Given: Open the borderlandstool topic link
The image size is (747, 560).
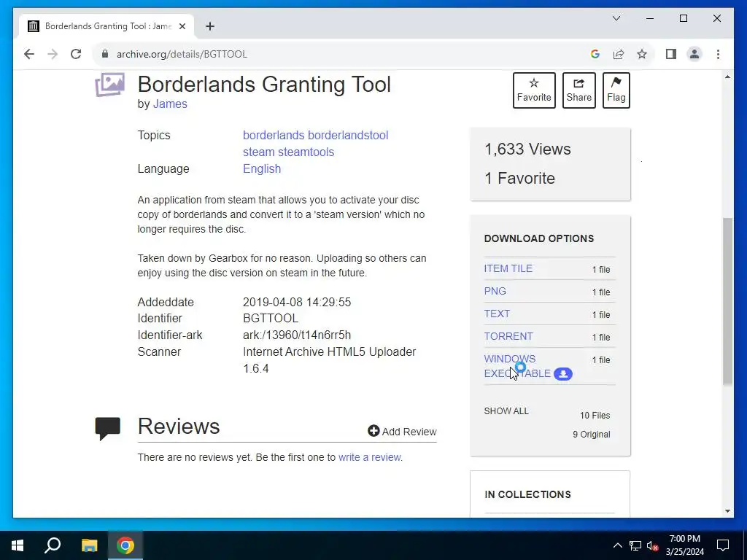Looking at the screenshot, I should (348, 135).
